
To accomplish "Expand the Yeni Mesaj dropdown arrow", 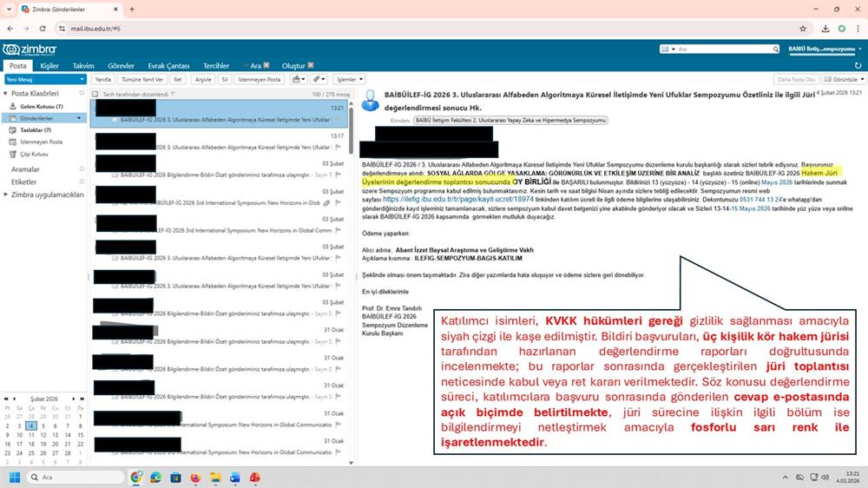I will click(82, 79).
